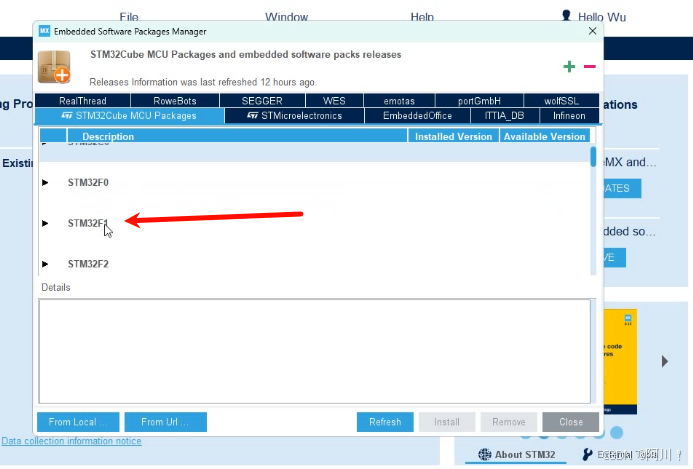Select the STM32F0 row label
This screenshot has width=693, height=469.
click(x=88, y=183)
